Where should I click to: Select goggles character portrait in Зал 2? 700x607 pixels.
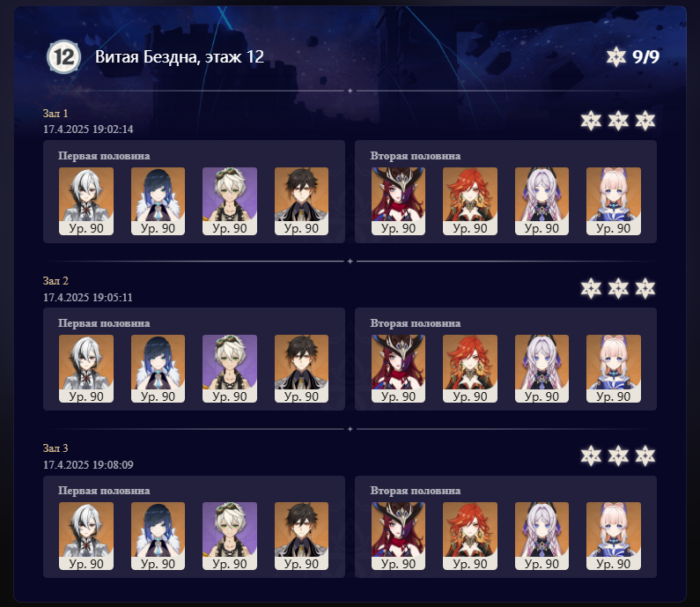pyautogui.click(x=230, y=368)
